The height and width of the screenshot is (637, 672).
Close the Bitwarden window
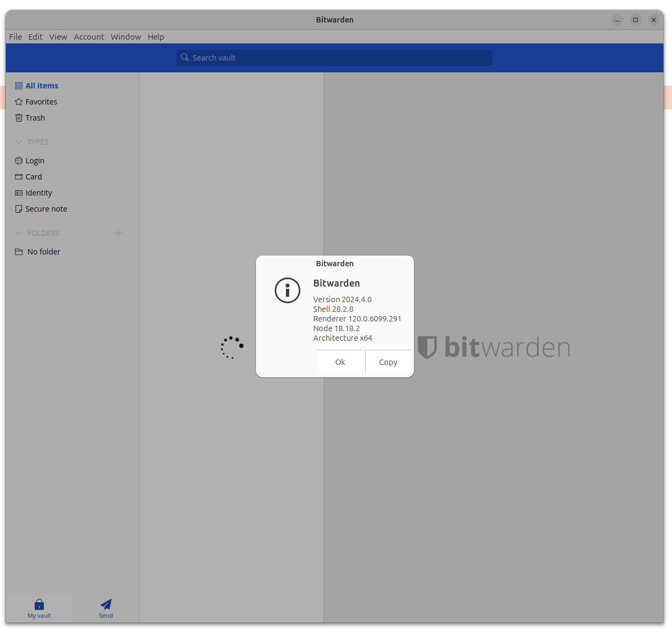pos(654,20)
